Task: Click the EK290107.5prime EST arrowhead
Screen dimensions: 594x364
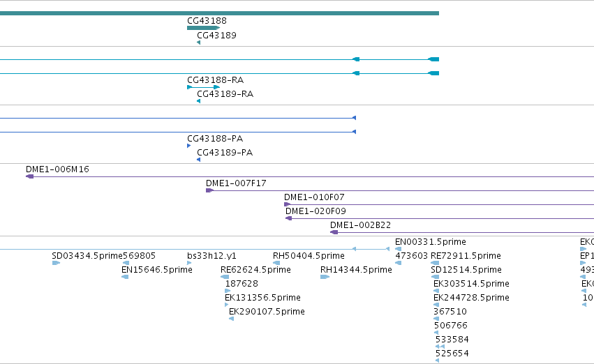Action: (232, 319)
